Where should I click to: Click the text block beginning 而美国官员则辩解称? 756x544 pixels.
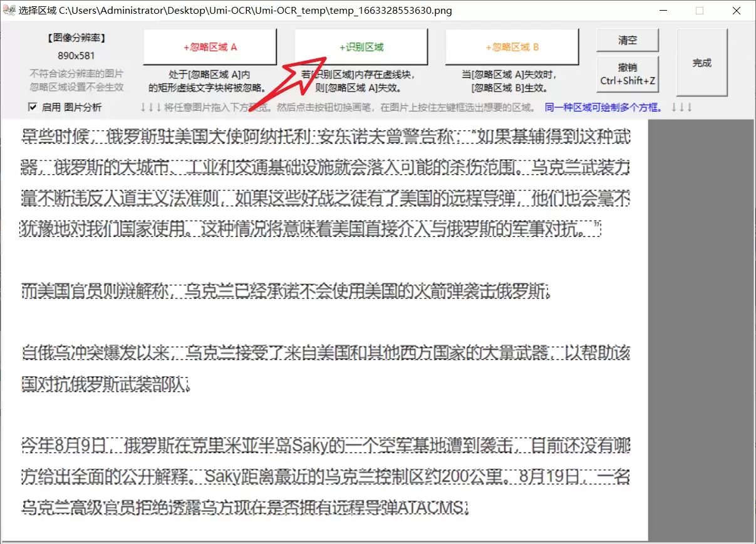tap(286, 291)
